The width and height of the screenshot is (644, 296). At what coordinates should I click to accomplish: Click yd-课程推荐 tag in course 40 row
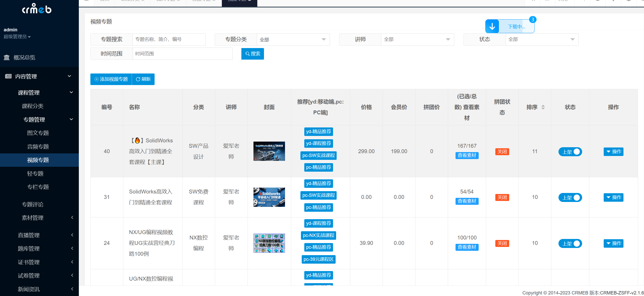coord(318,143)
